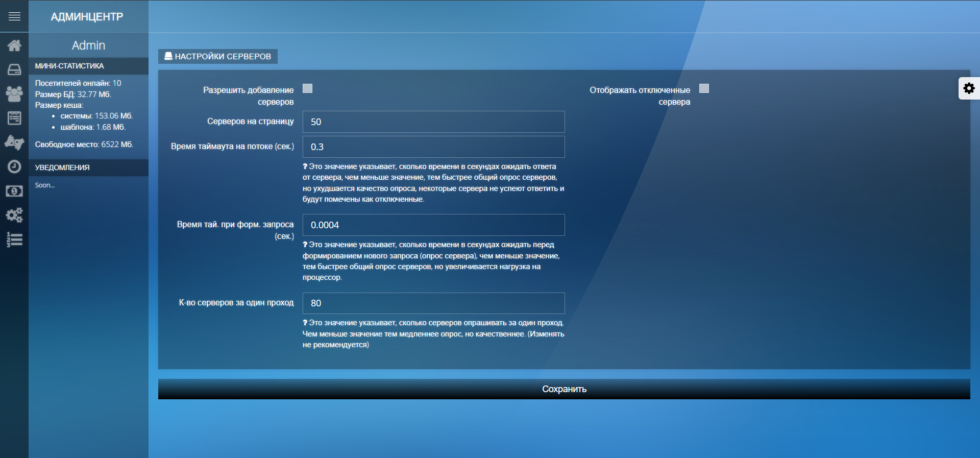The height and width of the screenshot is (458, 980).
Task: Click the 'Серверов на страницу' input field
Action: pyautogui.click(x=433, y=122)
